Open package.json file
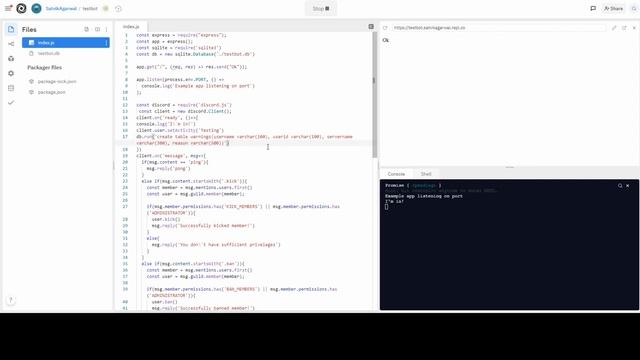Image resolution: width=640 pixels, height=360 pixels. [51, 92]
